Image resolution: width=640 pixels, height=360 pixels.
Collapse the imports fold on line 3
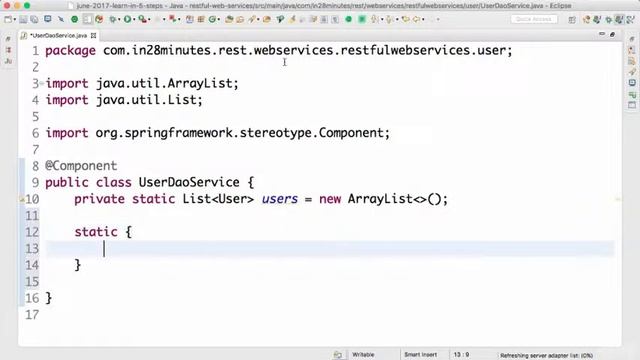pos(42,83)
